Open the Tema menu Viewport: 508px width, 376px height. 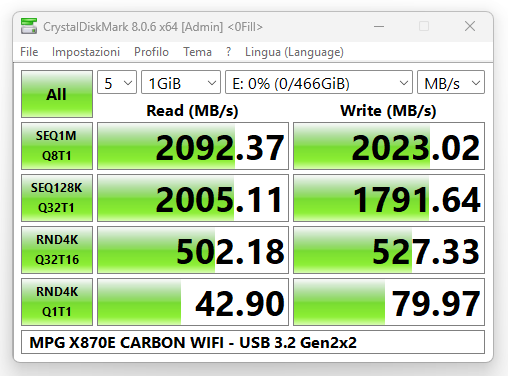coord(197,52)
